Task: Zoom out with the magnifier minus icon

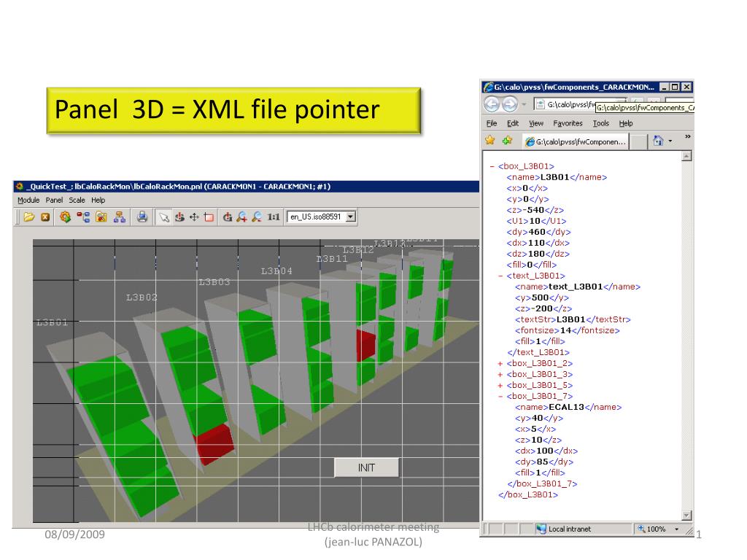Action: (x=257, y=217)
